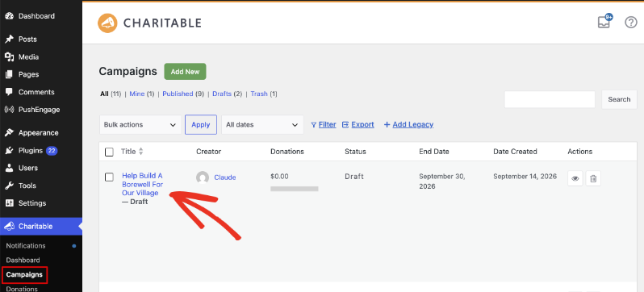The height and width of the screenshot is (292, 644).
Task: Click the Comments bubble icon
Action: (x=10, y=92)
